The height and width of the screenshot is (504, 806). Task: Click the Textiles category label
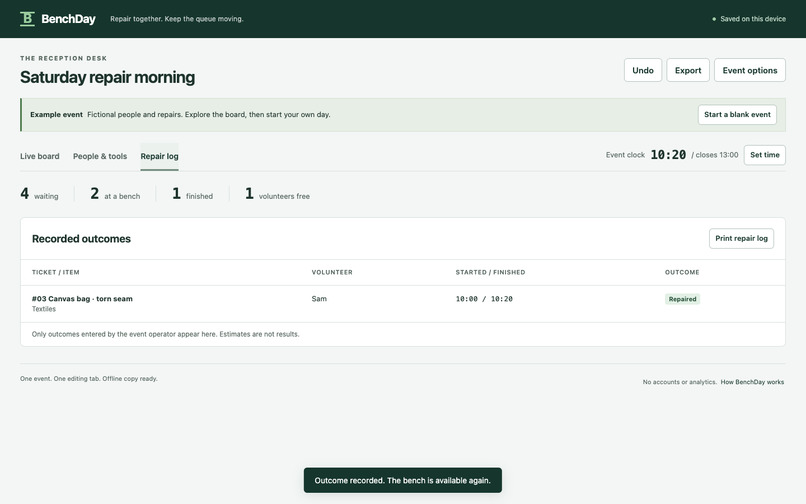coord(44,309)
